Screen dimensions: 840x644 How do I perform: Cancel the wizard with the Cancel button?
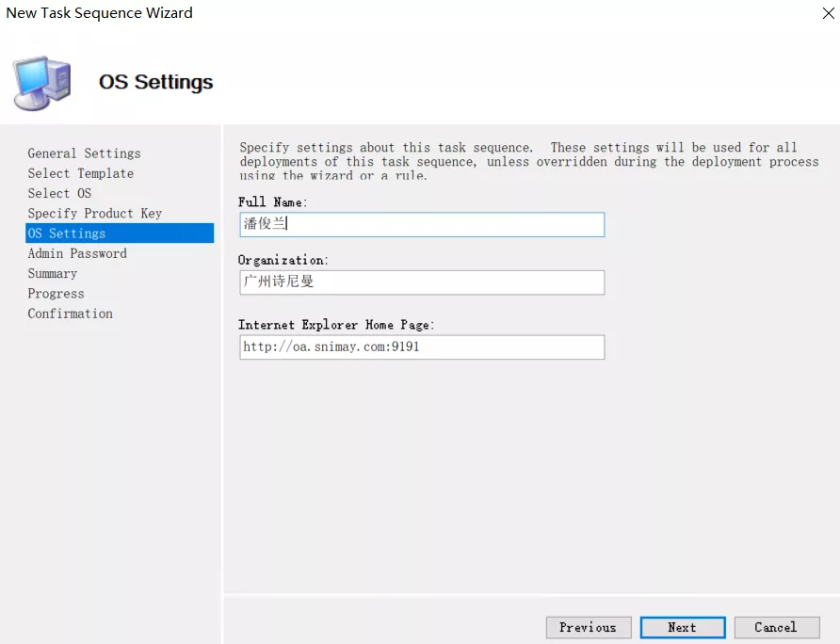pyautogui.click(x=775, y=627)
